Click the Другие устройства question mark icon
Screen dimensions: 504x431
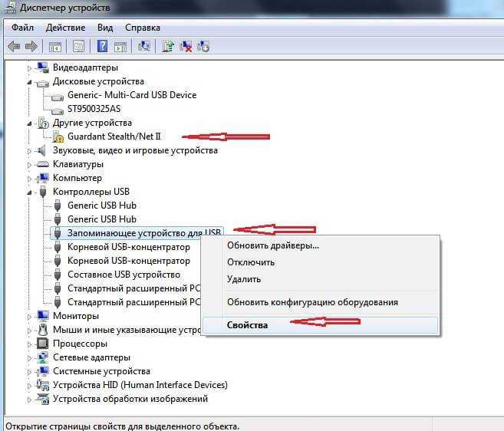tap(43, 123)
